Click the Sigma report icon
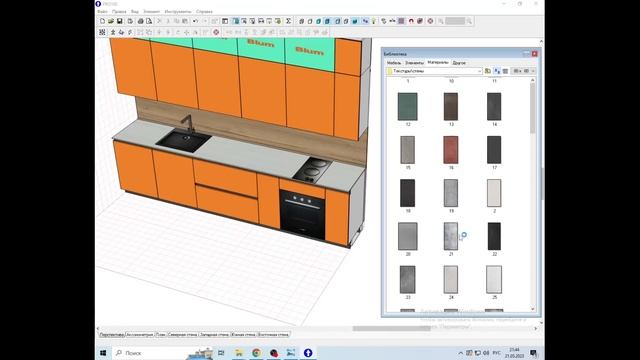 tap(288, 21)
